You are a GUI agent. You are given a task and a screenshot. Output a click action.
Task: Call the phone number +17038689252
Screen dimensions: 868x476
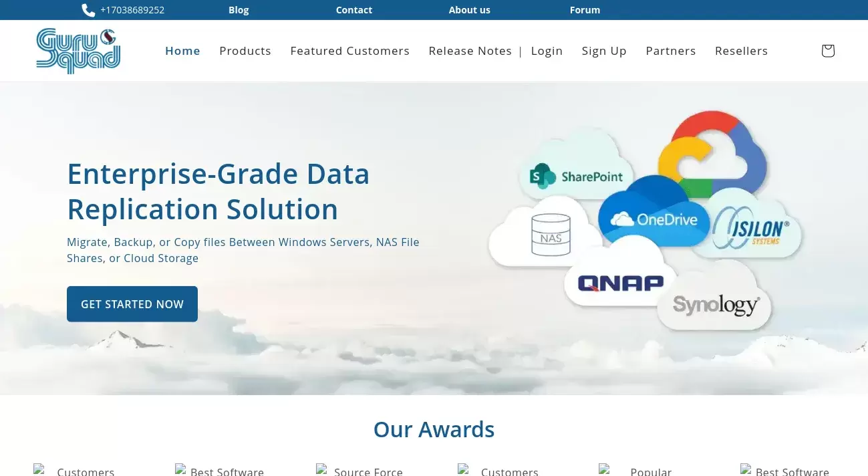[x=132, y=10]
